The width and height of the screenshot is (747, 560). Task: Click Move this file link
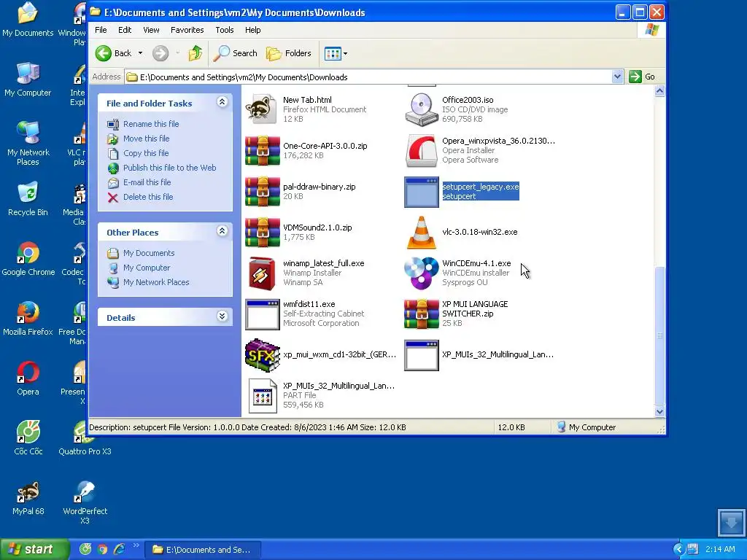coord(146,139)
